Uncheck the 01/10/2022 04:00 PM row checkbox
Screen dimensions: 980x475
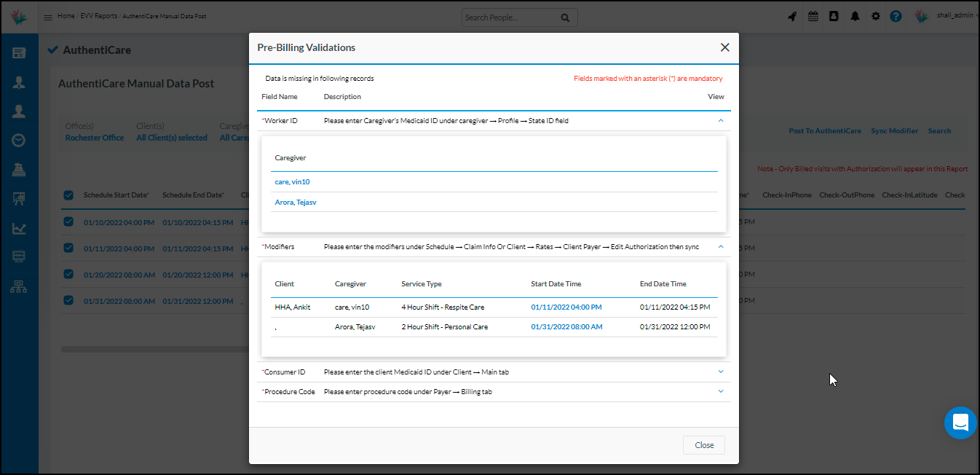pos(68,221)
